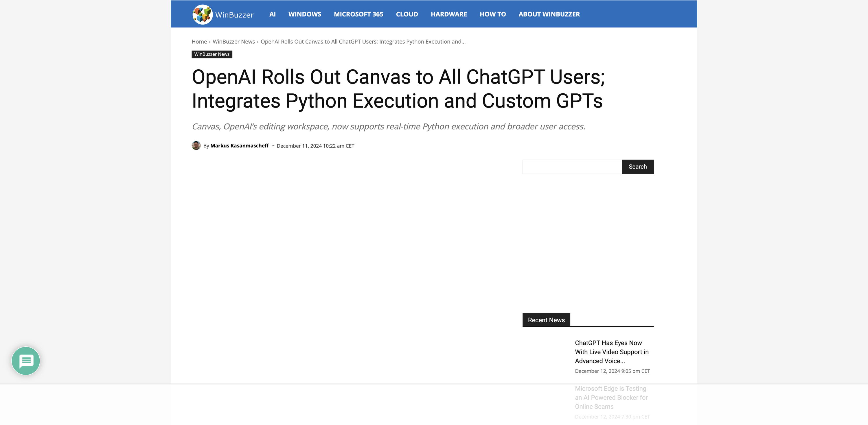Viewport: 868px width, 425px height.
Task: Click the Recent News section header
Action: tap(546, 320)
